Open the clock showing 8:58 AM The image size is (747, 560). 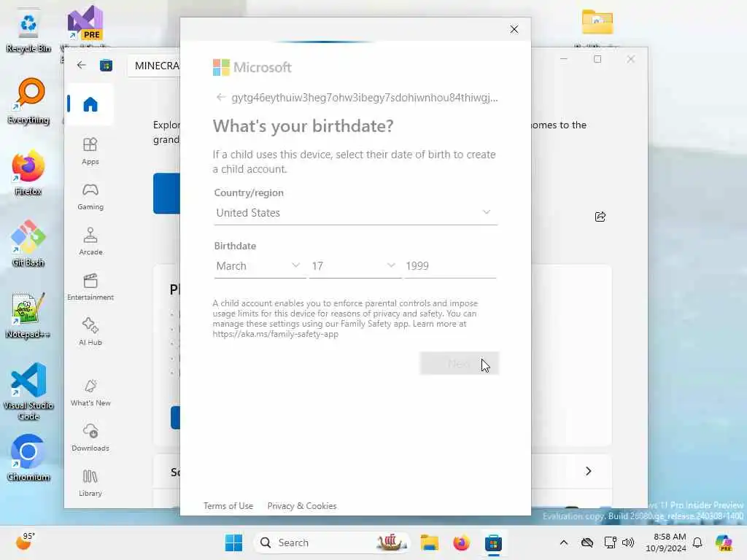click(666, 542)
